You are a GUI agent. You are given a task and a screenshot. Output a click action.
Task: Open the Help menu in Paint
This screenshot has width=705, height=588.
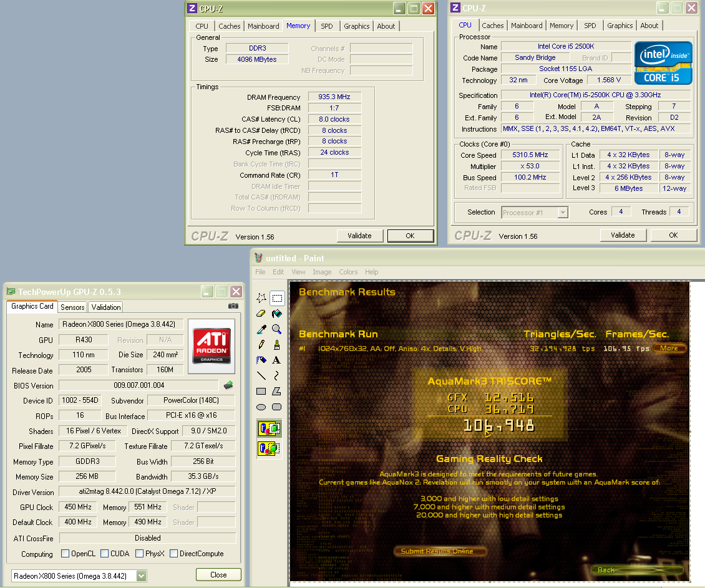(371, 272)
